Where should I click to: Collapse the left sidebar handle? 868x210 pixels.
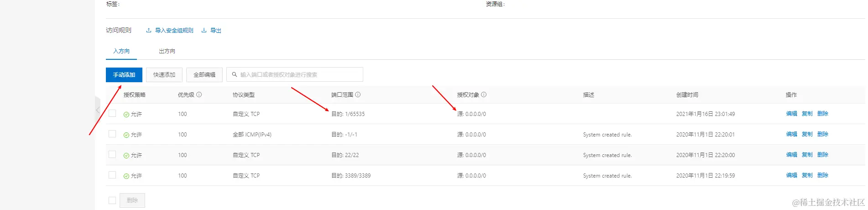97,110
